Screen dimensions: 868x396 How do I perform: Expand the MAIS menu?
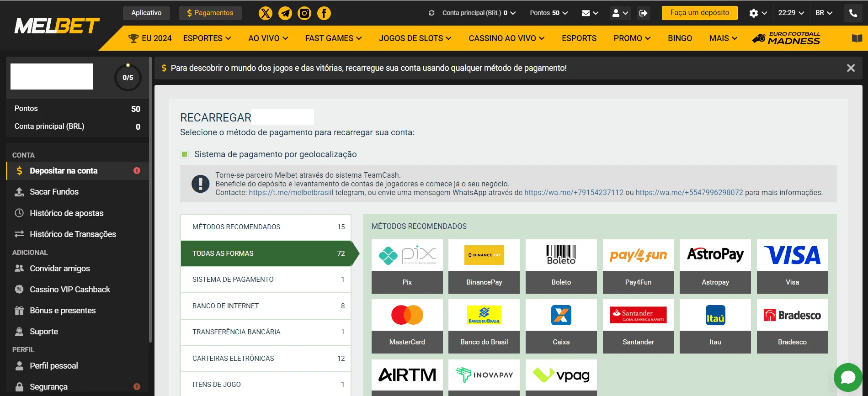click(723, 38)
